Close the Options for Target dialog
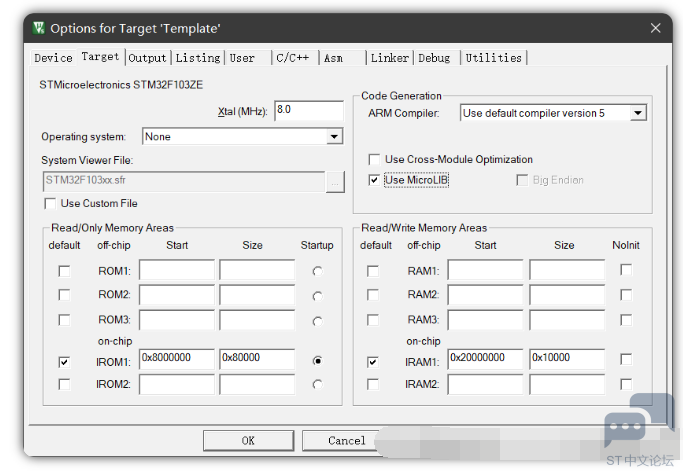 click(x=655, y=28)
